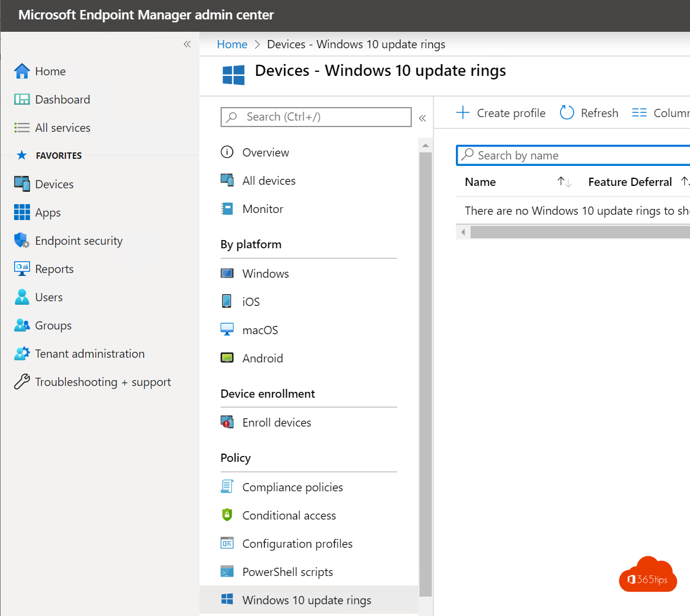Open Home from the left sidebar
The width and height of the screenshot is (690, 616).
[50, 71]
